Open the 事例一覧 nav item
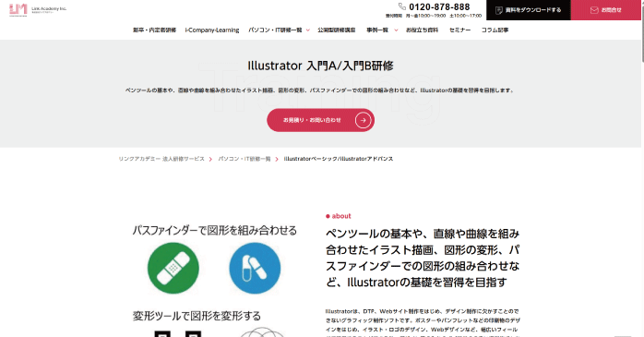Viewport: 644px width, 337px height. coord(377,30)
